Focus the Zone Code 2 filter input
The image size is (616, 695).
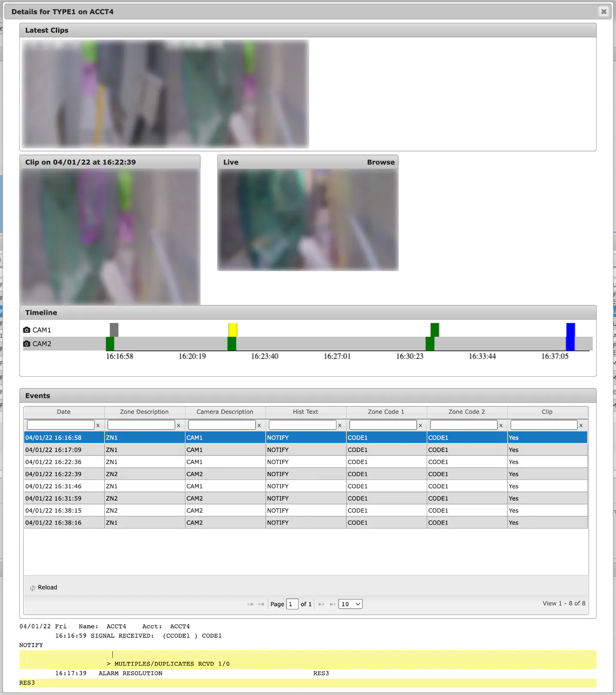464,425
